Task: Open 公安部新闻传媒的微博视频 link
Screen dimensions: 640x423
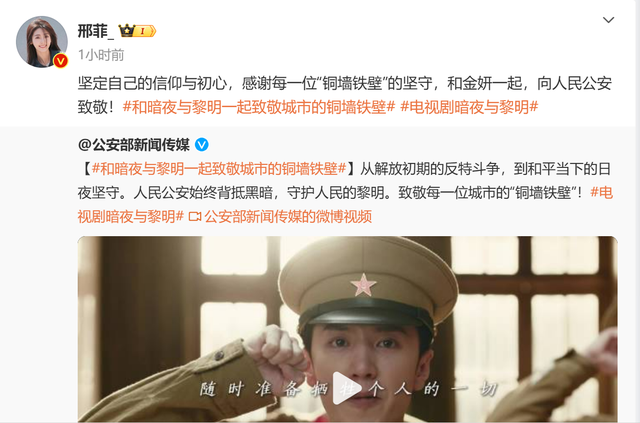Action: coord(288,217)
